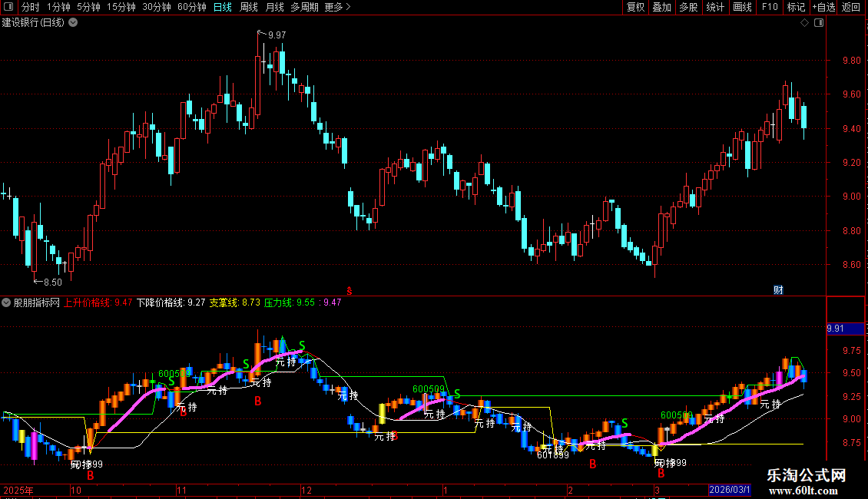The width and height of the screenshot is (868, 499).
Task: Click the 压力线: 9.55 label
Action: [290, 302]
